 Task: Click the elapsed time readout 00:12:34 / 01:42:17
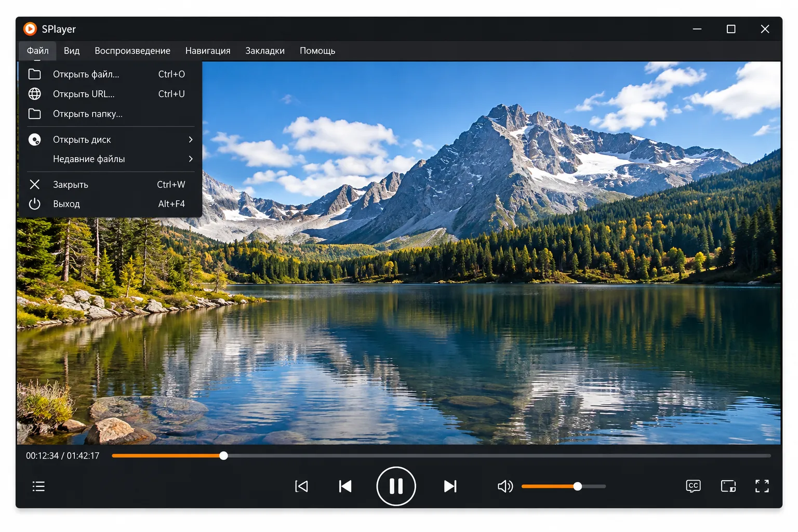[x=63, y=456]
